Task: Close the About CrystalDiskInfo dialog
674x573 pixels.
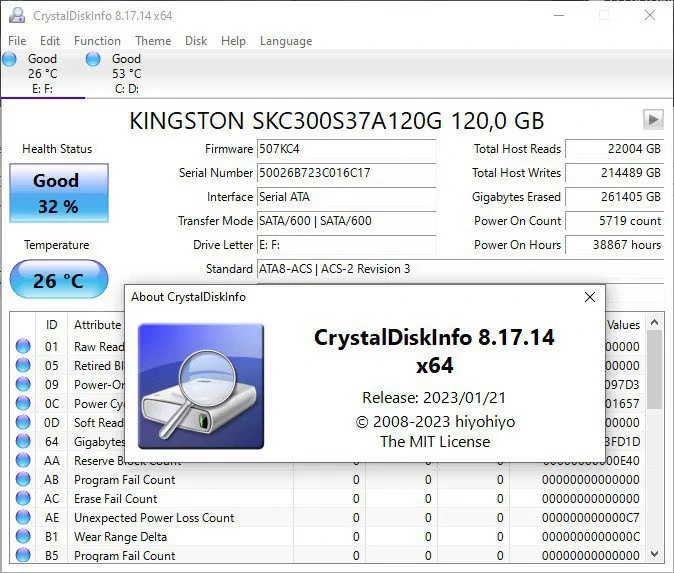Action: click(590, 297)
